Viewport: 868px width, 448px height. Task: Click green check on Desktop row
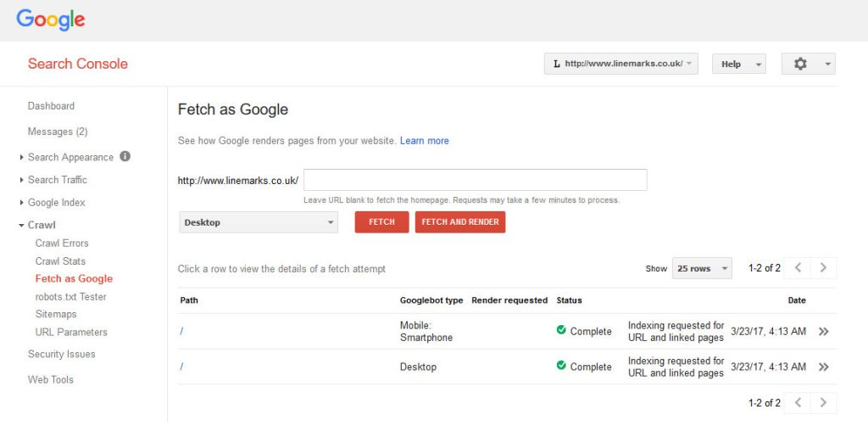(x=561, y=366)
